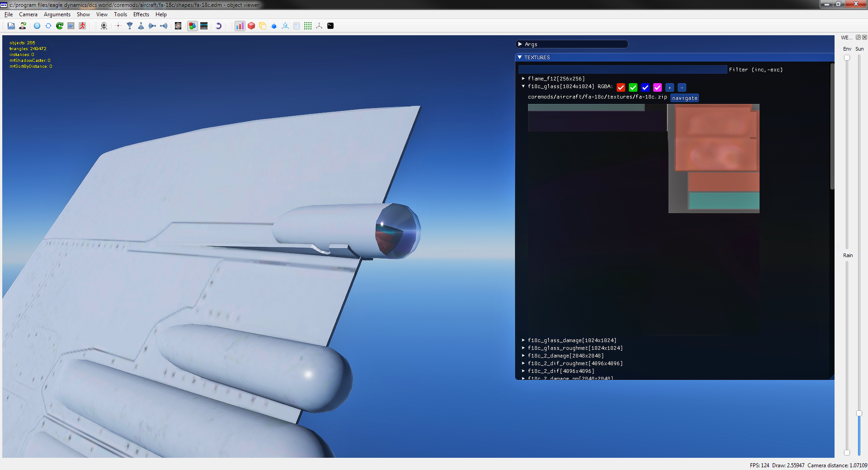The image size is (868, 470).
Task: Toggle the red channel checkbox
Action: (621, 87)
